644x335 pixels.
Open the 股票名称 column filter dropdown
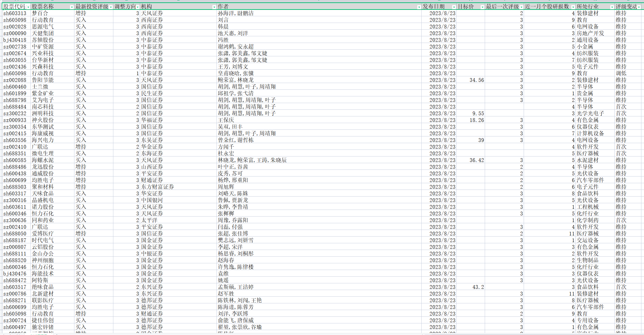pyautogui.click(x=72, y=7)
